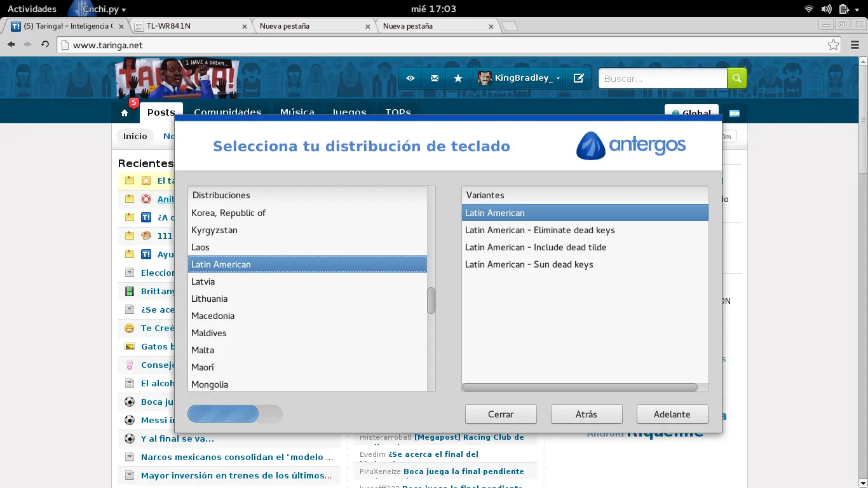The height and width of the screenshot is (488, 868).
Task: Click the KingBradley_ avatar picture
Action: point(485,78)
